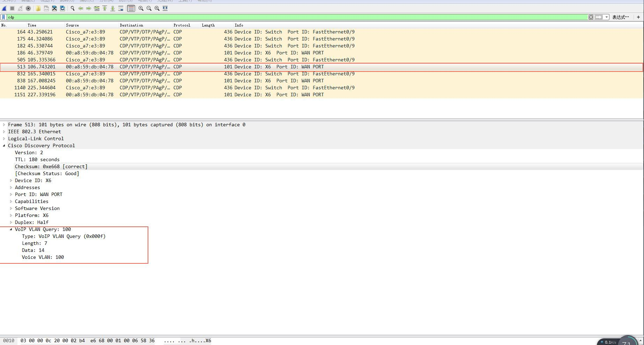644x345 pixels.
Task: Open Find Packet with the magnifier icon
Action: [73, 8]
